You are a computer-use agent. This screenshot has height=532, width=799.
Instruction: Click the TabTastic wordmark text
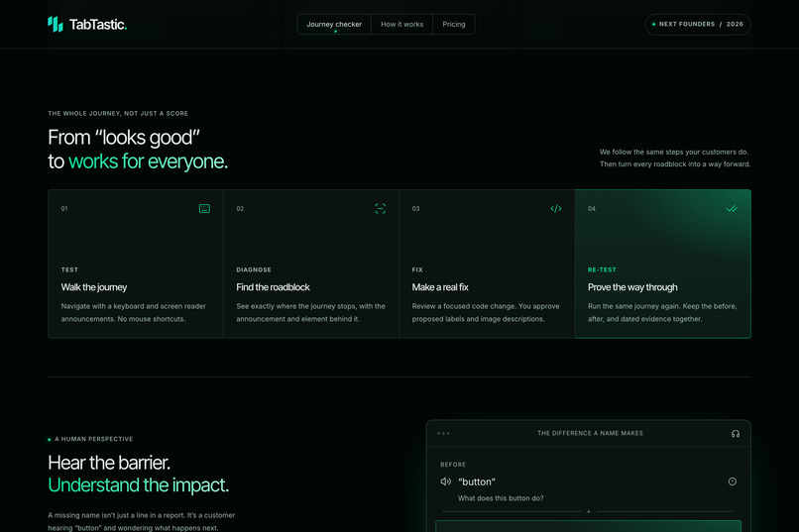[98, 25]
